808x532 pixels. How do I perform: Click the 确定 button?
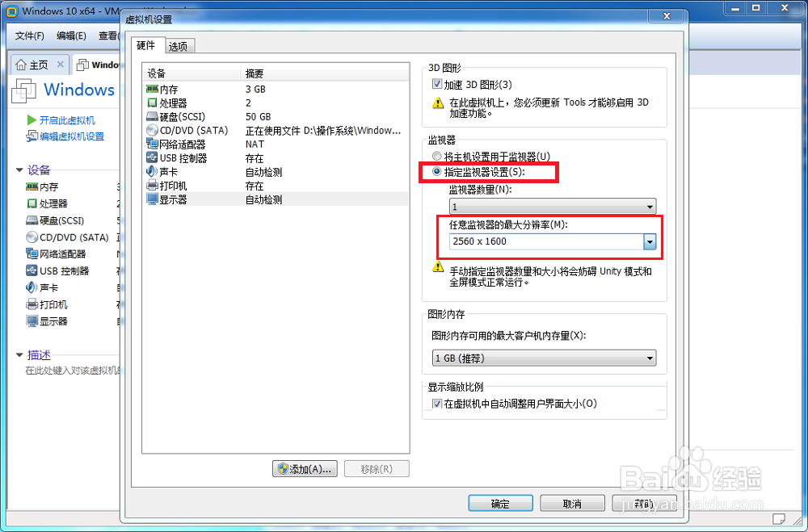click(500, 503)
